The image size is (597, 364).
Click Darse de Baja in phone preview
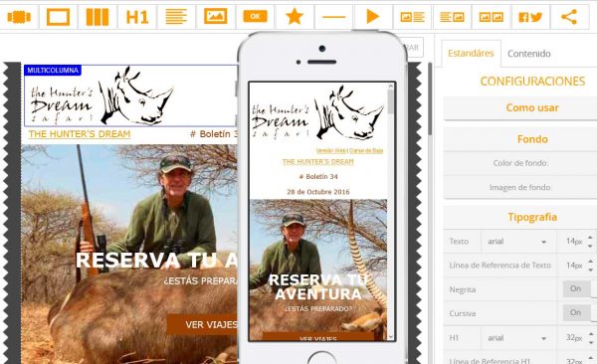[366, 151]
